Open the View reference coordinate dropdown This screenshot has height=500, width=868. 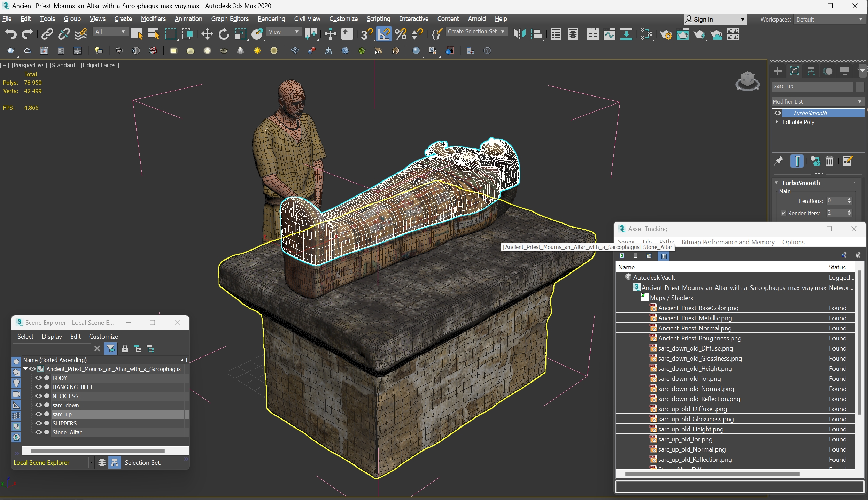tap(284, 32)
